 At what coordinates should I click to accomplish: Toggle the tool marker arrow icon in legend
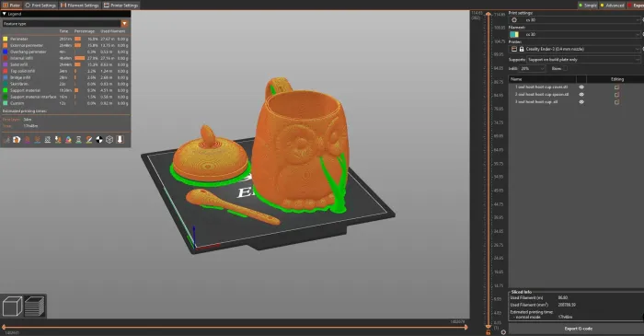click(x=120, y=140)
